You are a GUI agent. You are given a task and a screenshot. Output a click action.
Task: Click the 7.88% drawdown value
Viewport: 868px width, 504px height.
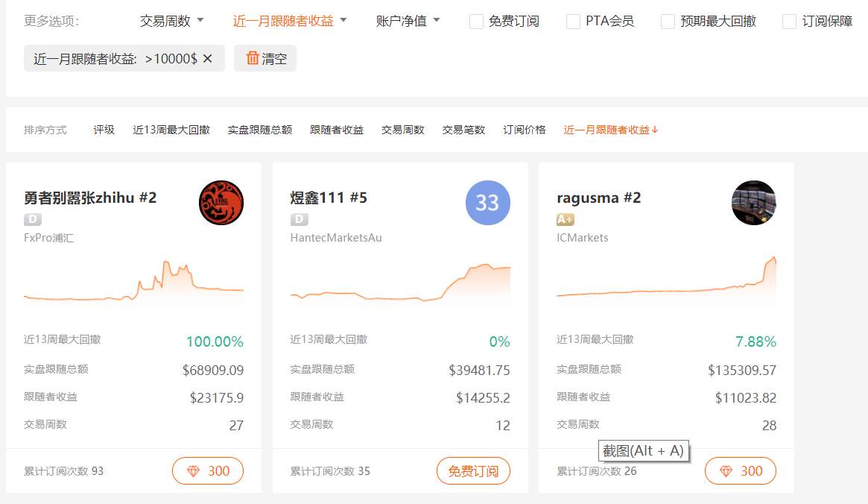click(x=755, y=341)
